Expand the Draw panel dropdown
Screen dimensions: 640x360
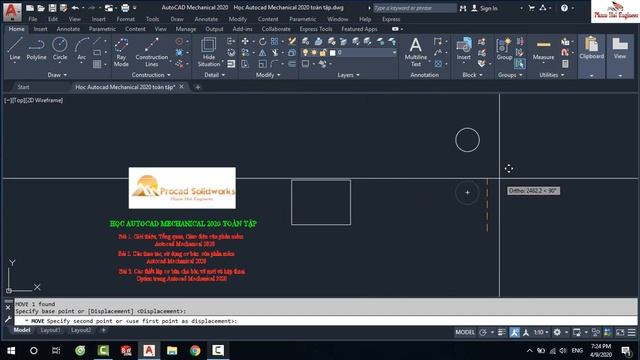(x=57, y=75)
